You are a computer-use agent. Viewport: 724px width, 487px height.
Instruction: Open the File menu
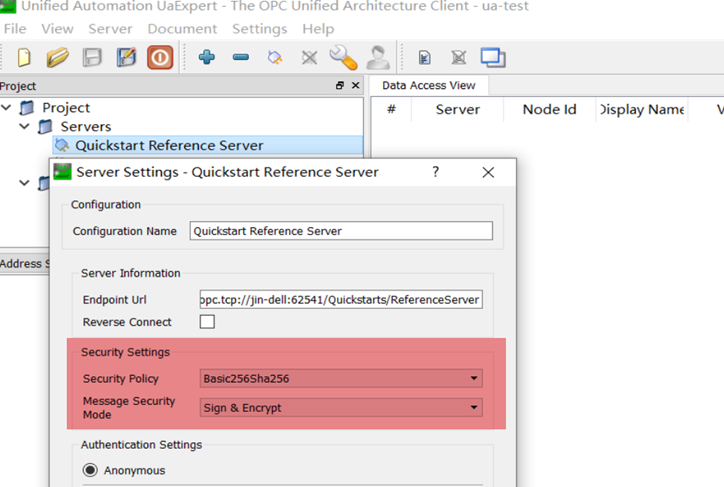pos(15,29)
